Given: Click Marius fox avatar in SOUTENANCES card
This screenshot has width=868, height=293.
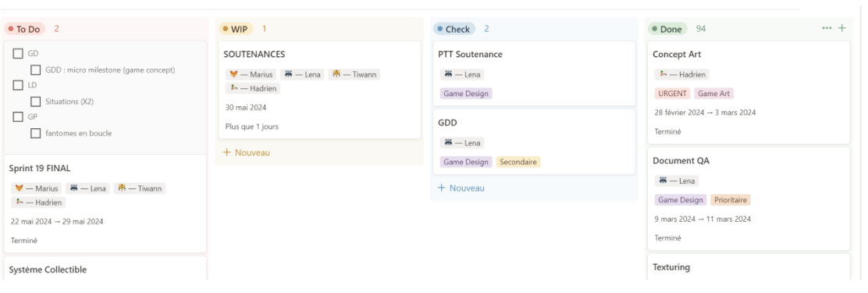Looking at the screenshot, I should [x=234, y=74].
